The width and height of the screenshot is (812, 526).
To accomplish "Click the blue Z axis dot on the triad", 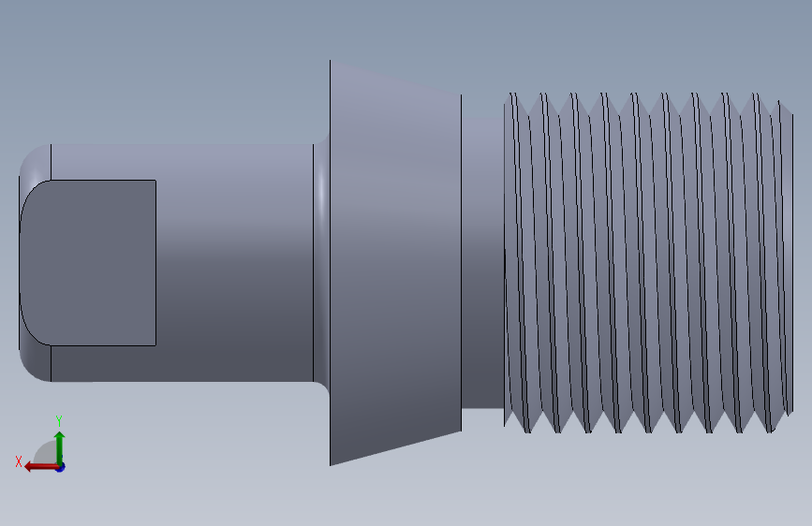I will pos(61,467).
